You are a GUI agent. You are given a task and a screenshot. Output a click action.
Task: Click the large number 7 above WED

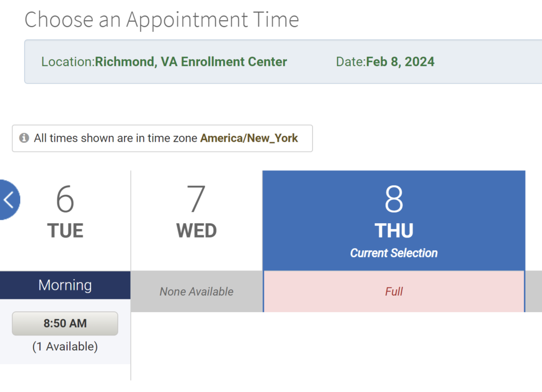click(x=196, y=199)
